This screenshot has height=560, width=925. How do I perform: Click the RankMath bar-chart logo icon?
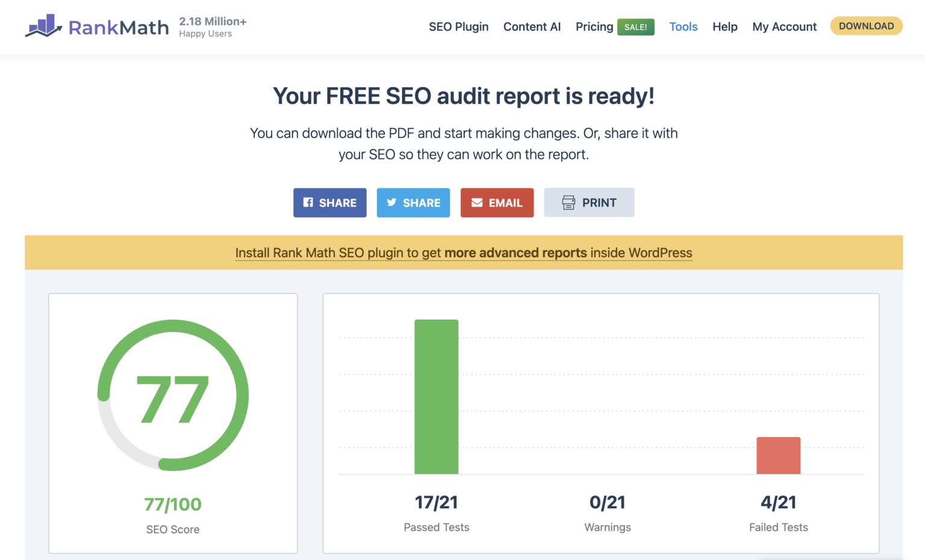[x=42, y=26]
